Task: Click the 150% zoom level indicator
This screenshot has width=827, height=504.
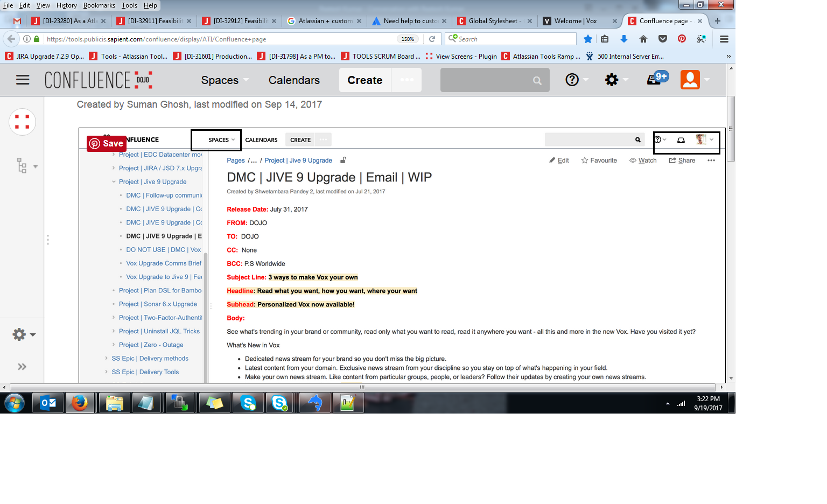Action: click(x=408, y=39)
